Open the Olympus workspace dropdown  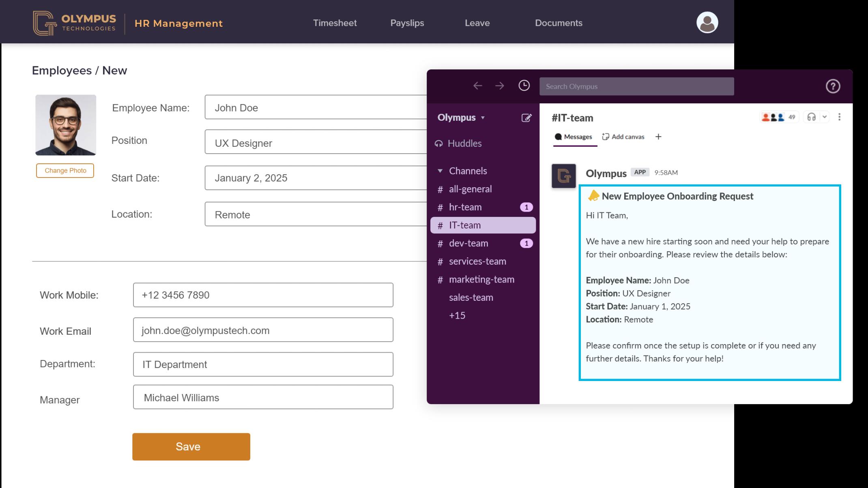coord(461,118)
